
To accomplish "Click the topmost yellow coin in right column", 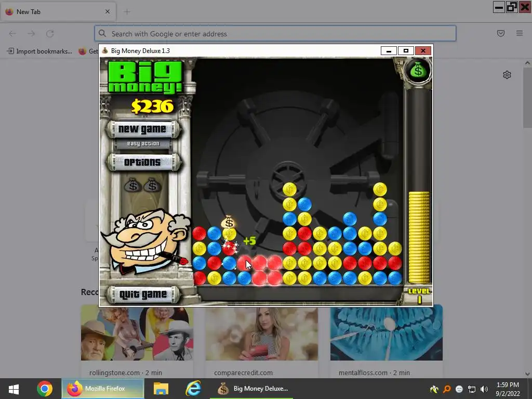I will tap(380, 189).
